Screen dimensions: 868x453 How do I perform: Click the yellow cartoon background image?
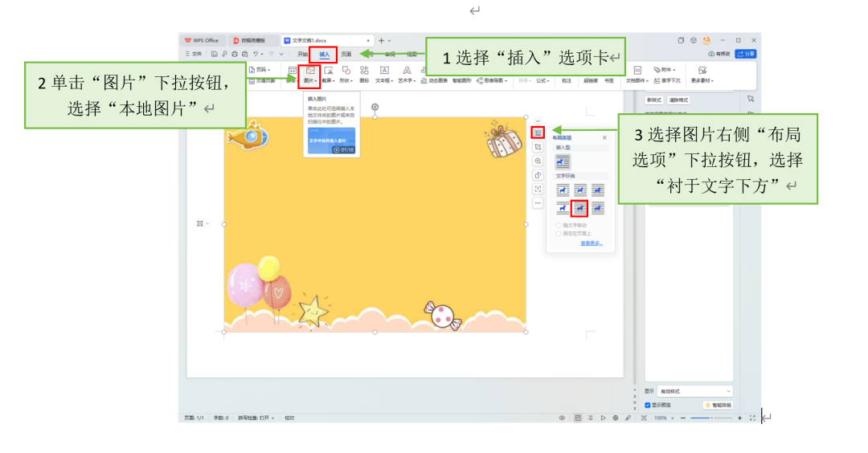375,224
